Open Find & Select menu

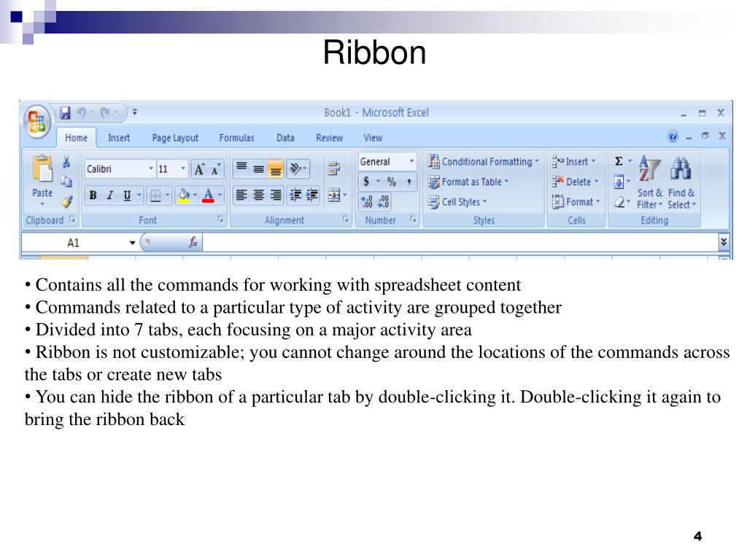pyautogui.click(x=681, y=182)
